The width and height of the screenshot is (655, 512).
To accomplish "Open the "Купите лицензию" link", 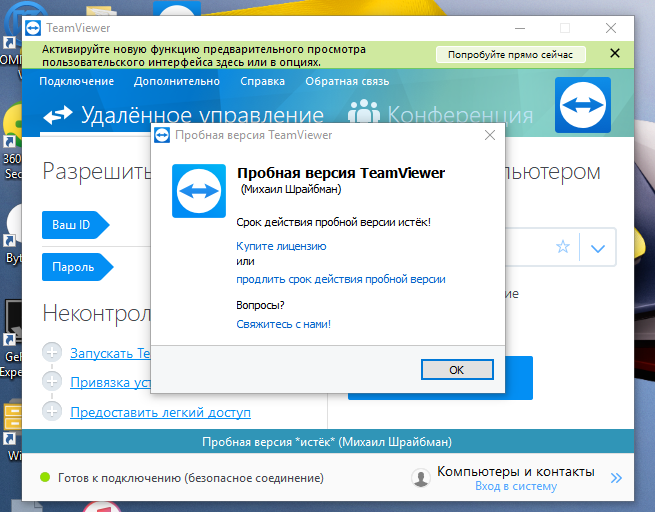I will [x=281, y=246].
